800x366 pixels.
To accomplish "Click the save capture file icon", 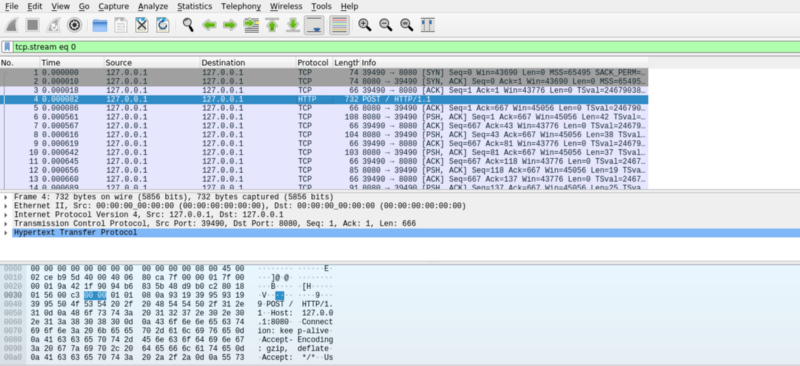I will 120,25.
